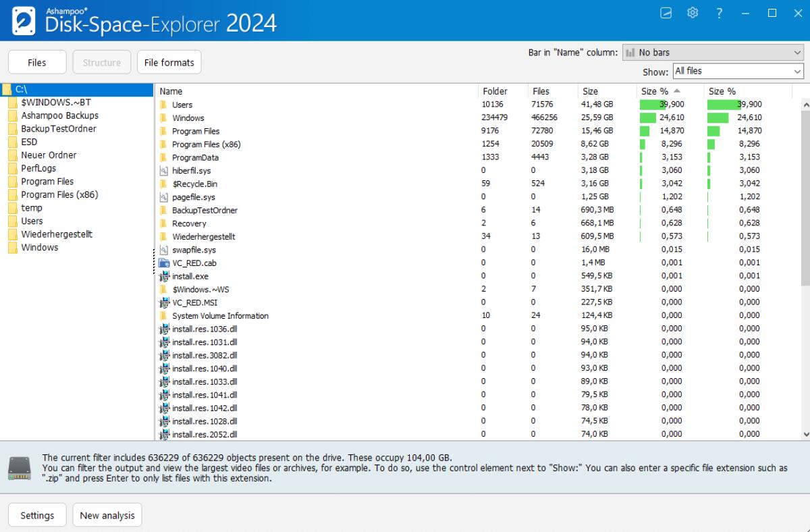The width and height of the screenshot is (810, 532).
Task: Open the Settings gear icon in the title bar
Action: pyautogui.click(x=692, y=12)
